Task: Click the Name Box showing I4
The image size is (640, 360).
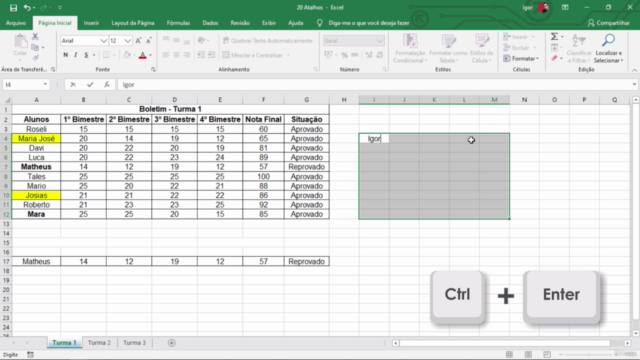Action: 21,84
